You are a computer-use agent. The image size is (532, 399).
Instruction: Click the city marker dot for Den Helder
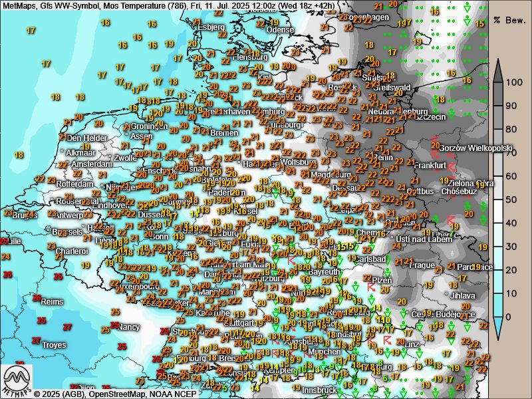point(65,138)
